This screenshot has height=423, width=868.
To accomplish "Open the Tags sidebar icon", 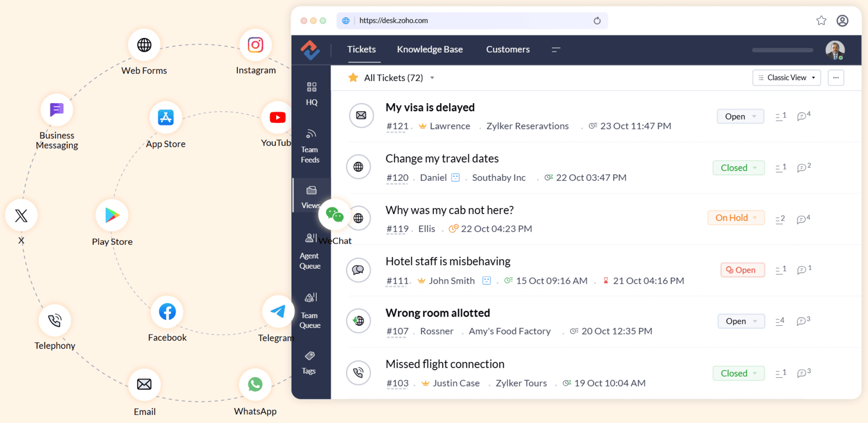I will (309, 362).
